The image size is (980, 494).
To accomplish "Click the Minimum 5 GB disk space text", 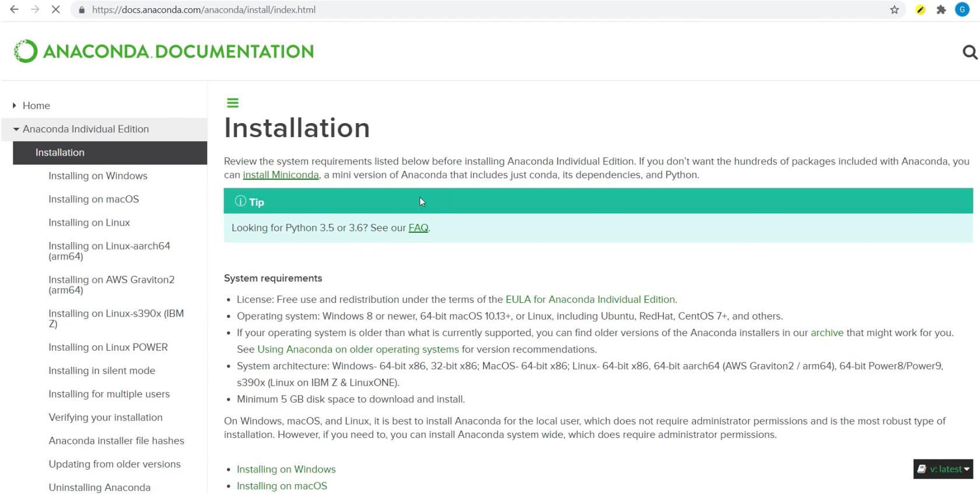I will click(x=351, y=400).
